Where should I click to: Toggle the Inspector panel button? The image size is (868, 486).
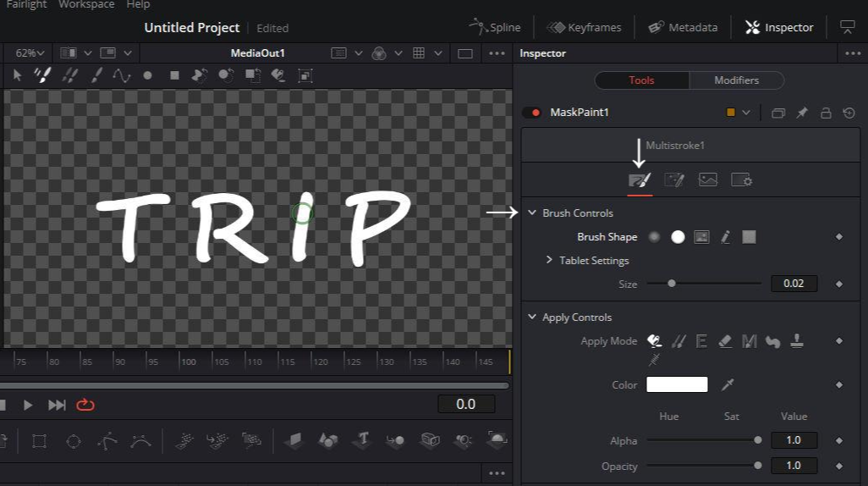[779, 27]
